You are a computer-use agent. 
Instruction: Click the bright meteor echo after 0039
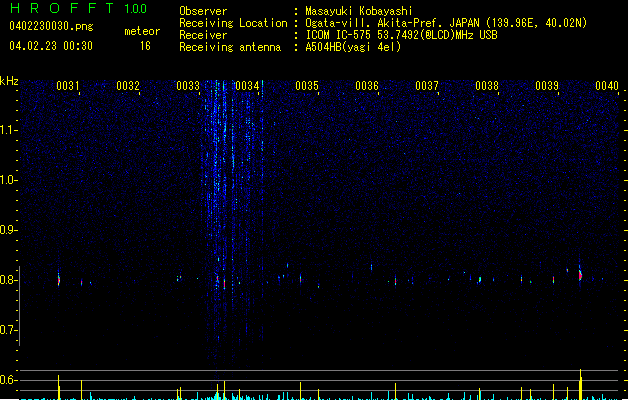click(580, 275)
